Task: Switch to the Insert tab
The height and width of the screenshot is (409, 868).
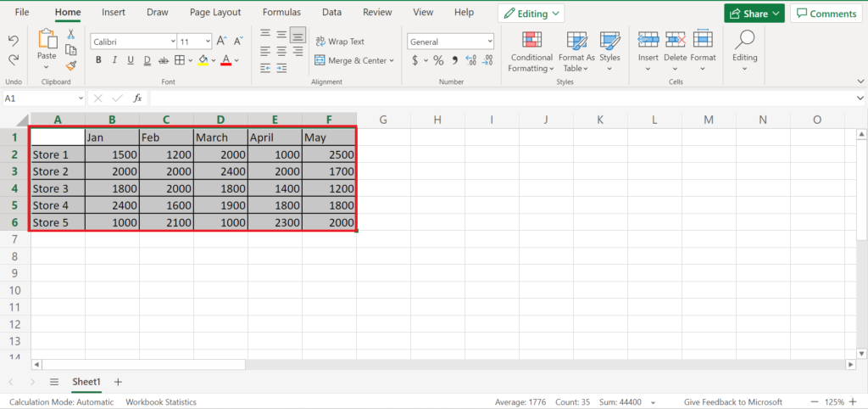Action: pyautogui.click(x=114, y=12)
